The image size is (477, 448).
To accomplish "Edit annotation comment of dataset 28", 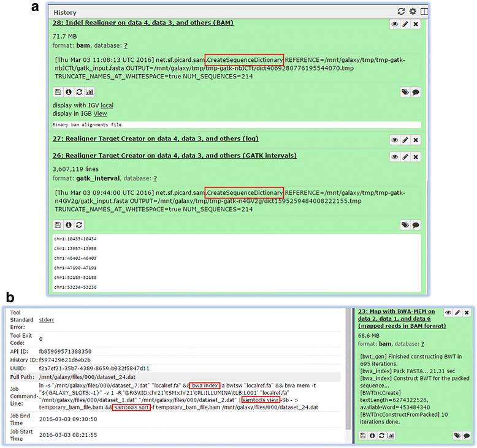I will pos(416,92).
